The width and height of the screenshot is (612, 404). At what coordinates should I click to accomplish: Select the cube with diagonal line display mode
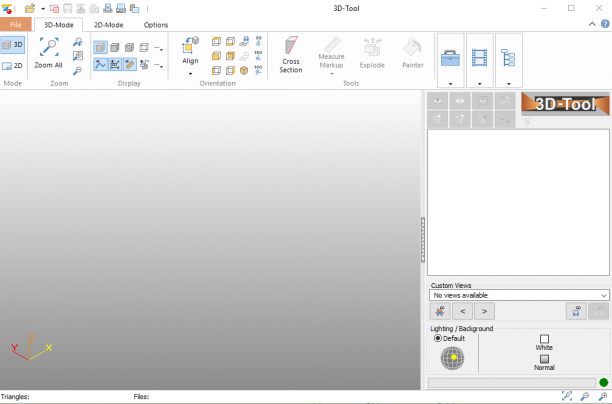(129, 48)
